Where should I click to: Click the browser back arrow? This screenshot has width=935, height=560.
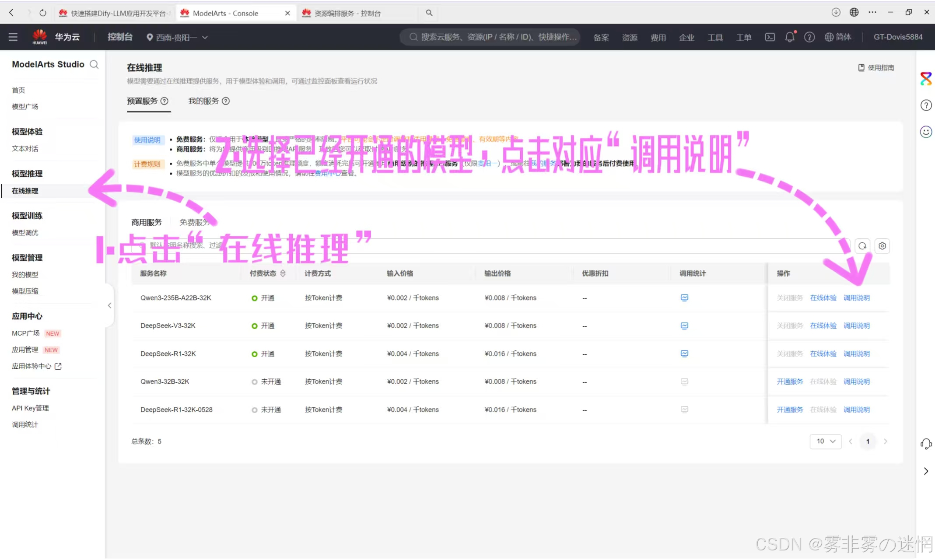coord(12,13)
